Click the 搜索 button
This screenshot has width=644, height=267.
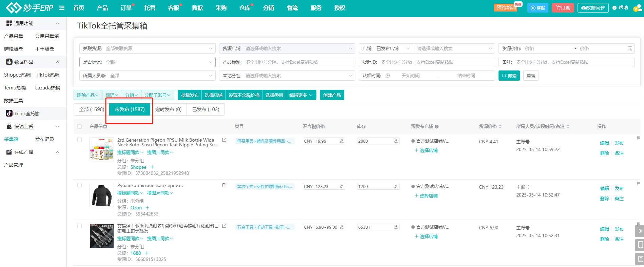(x=509, y=76)
